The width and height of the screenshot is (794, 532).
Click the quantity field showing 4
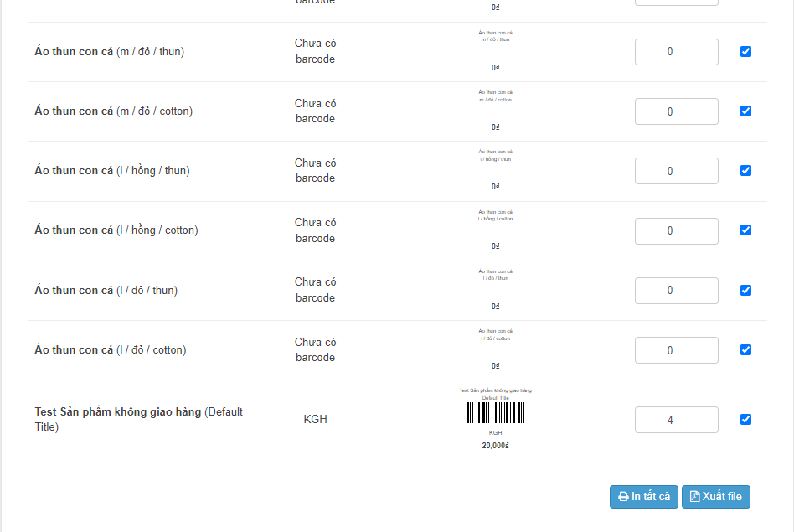[676, 420]
